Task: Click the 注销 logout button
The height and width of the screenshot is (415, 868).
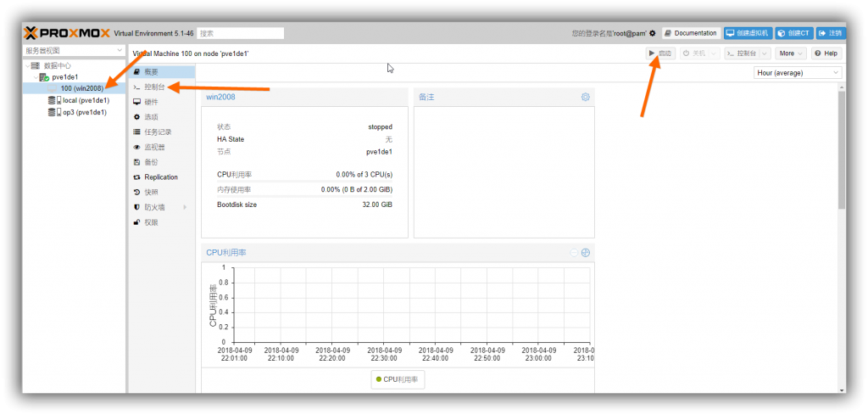Action: (831, 33)
